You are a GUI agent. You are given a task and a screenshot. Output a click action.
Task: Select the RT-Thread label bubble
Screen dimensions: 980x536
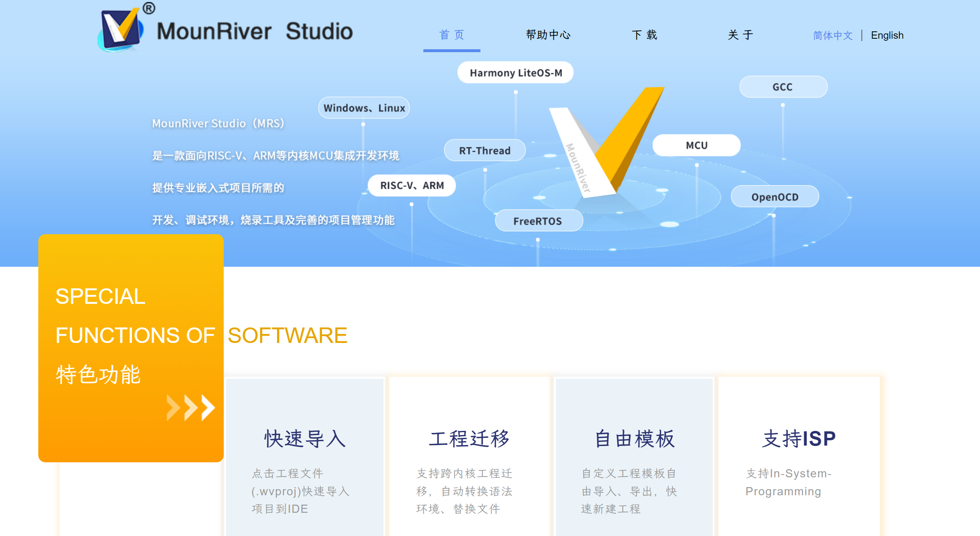(484, 151)
